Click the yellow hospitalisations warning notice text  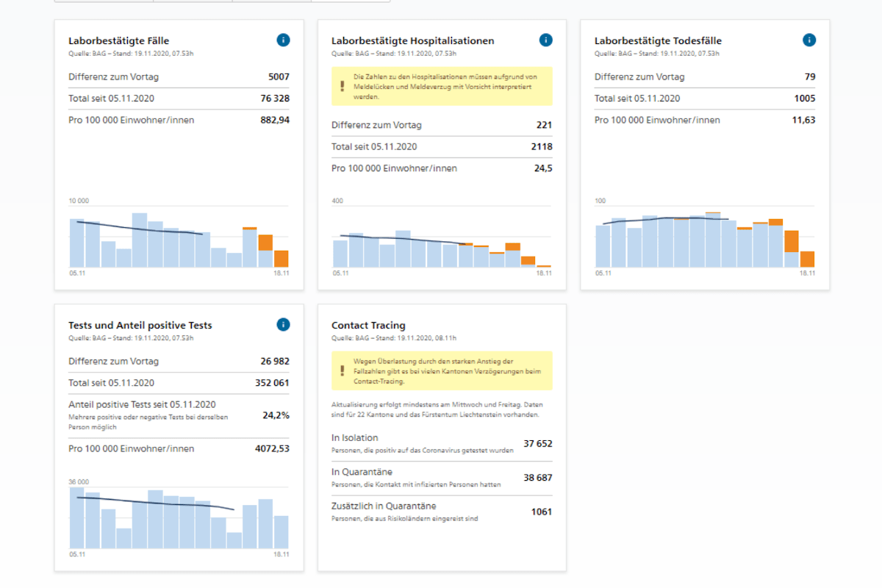[x=445, y=86]
